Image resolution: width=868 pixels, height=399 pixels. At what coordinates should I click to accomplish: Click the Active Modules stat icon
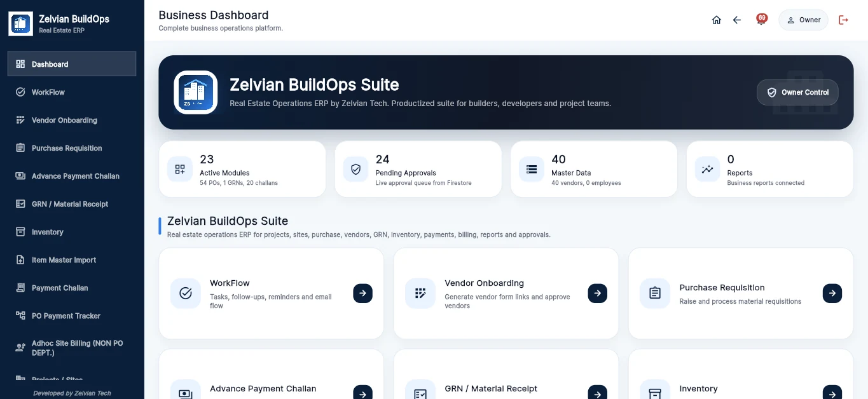pyautogui.click(x=180, y=169)
